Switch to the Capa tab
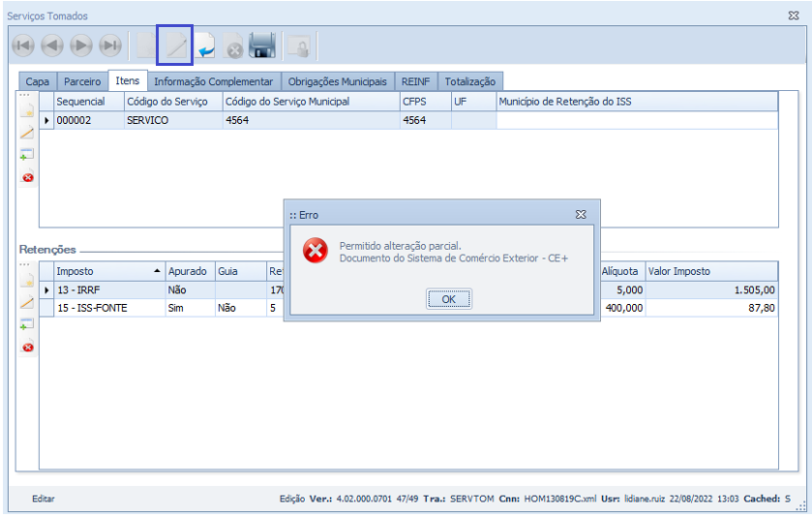 [38, 82]
